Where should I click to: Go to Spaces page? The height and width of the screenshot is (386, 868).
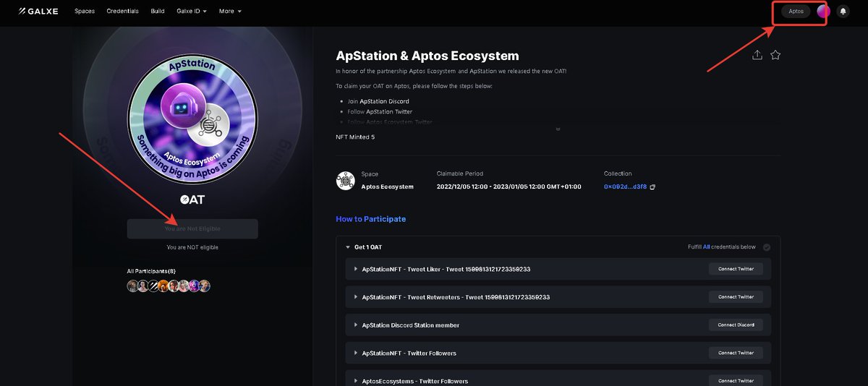point(85,12)
